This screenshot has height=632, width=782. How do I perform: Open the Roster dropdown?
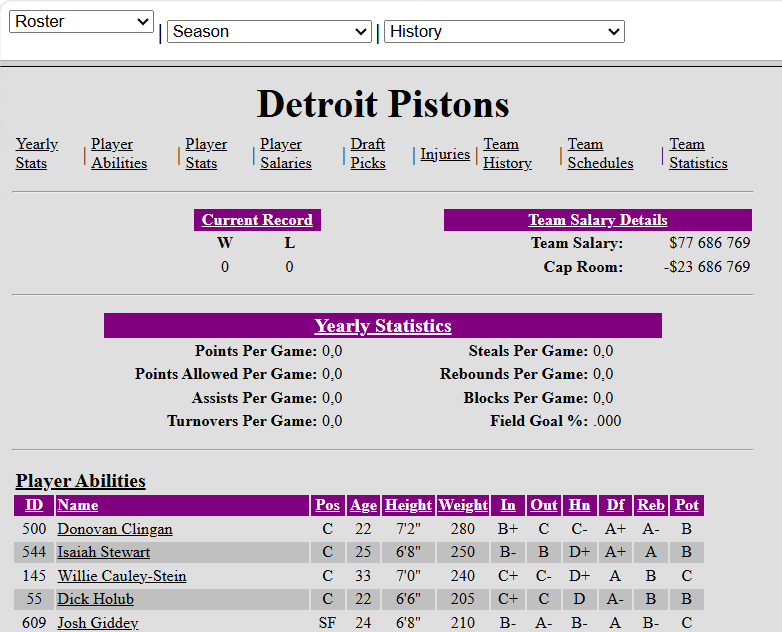81,21
